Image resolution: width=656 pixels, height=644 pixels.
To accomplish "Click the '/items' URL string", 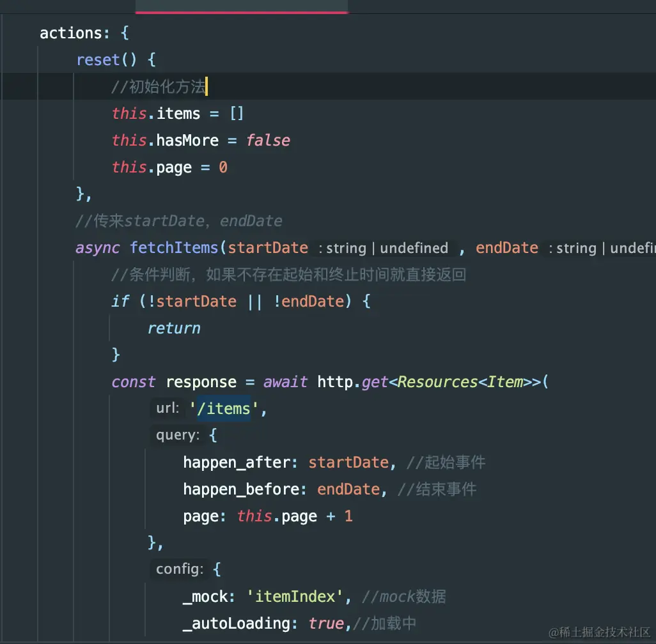I will [x=223, y=408].
